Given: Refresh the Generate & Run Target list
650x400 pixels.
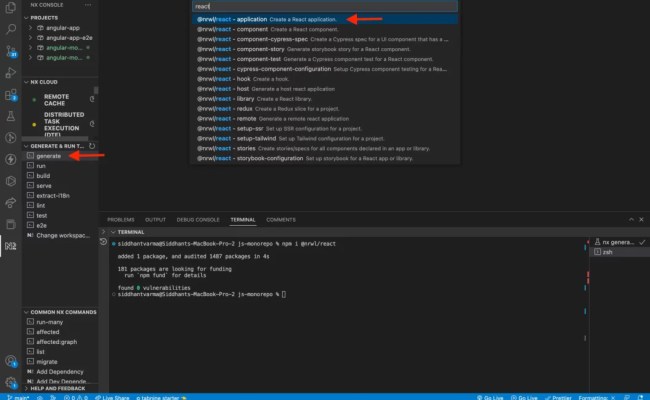Looking at the screenshot, I should [92, 146].
